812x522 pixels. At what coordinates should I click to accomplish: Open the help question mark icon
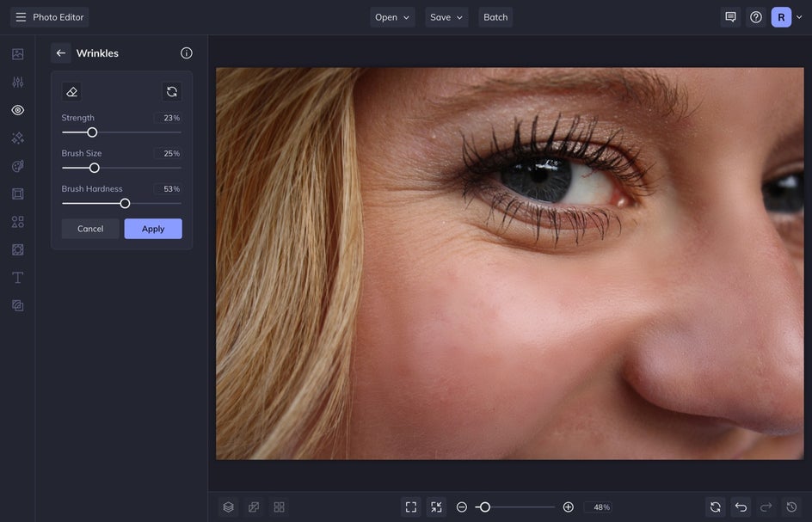(x=756, y=17)
